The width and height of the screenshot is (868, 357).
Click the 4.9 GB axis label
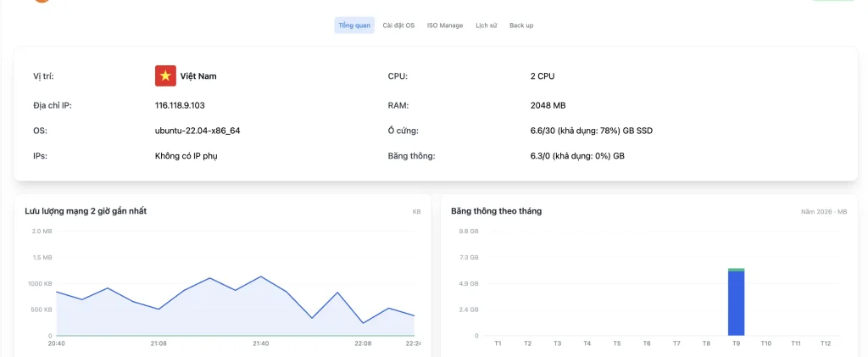tap(470, 283)
